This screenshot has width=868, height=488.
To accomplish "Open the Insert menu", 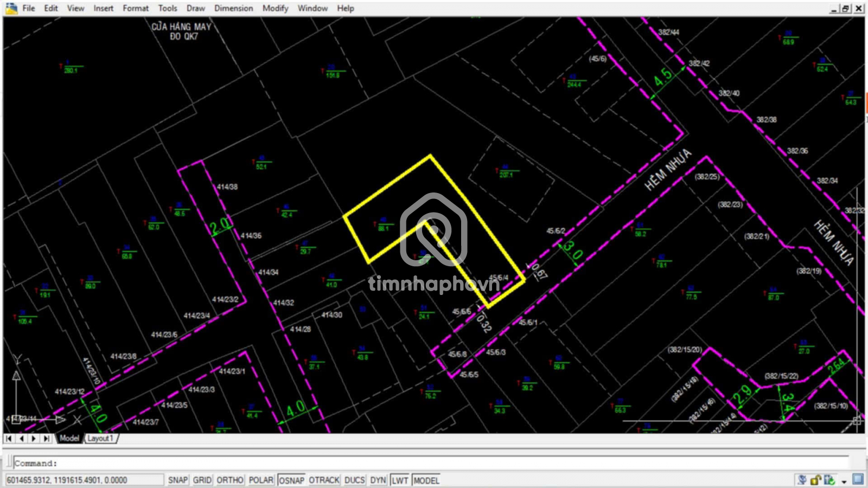I will (104, 8).
